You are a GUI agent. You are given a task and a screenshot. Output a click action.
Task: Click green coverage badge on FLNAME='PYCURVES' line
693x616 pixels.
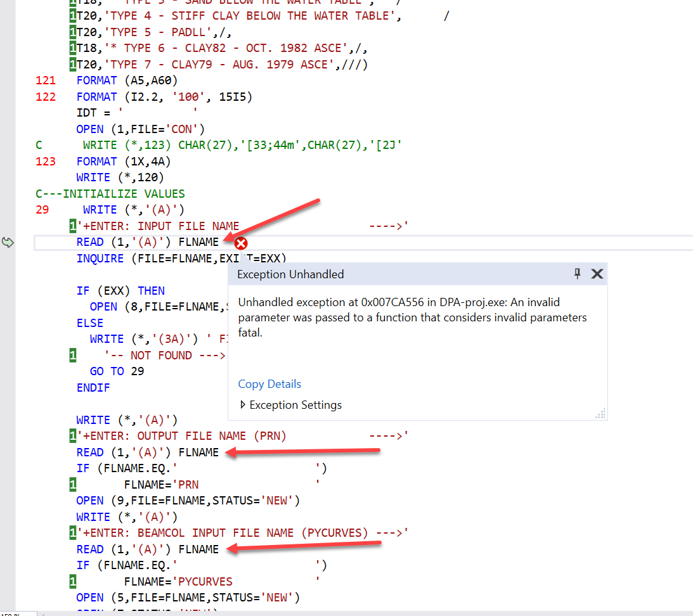click(x=73, y=581)
